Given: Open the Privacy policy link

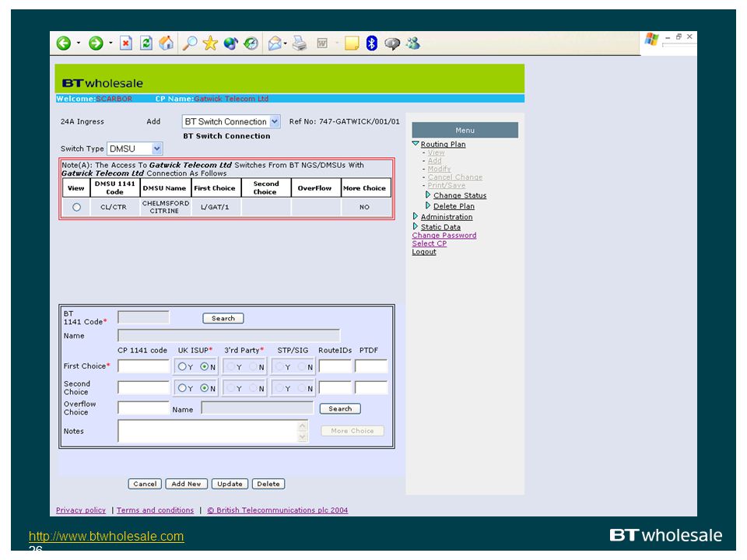Looking at the screenshot, I should [81, 510].
